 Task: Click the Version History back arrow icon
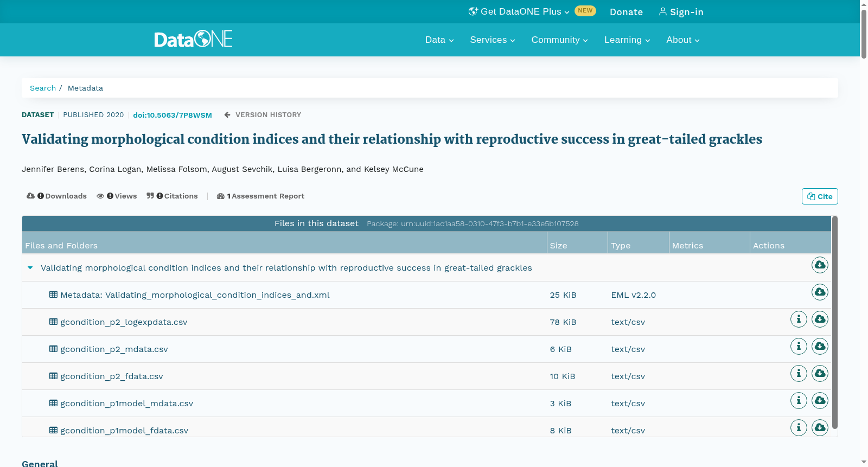coord(227,114)
